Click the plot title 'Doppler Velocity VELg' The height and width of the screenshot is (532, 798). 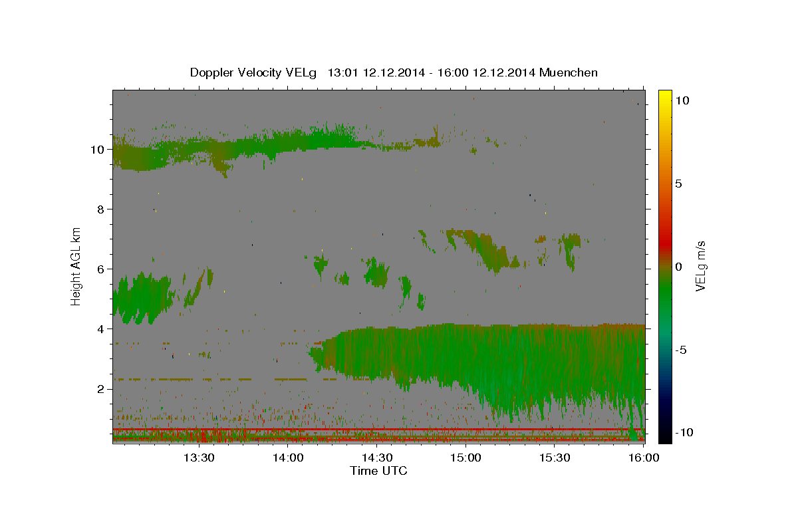pyautogui.click(x=253, y=72)
